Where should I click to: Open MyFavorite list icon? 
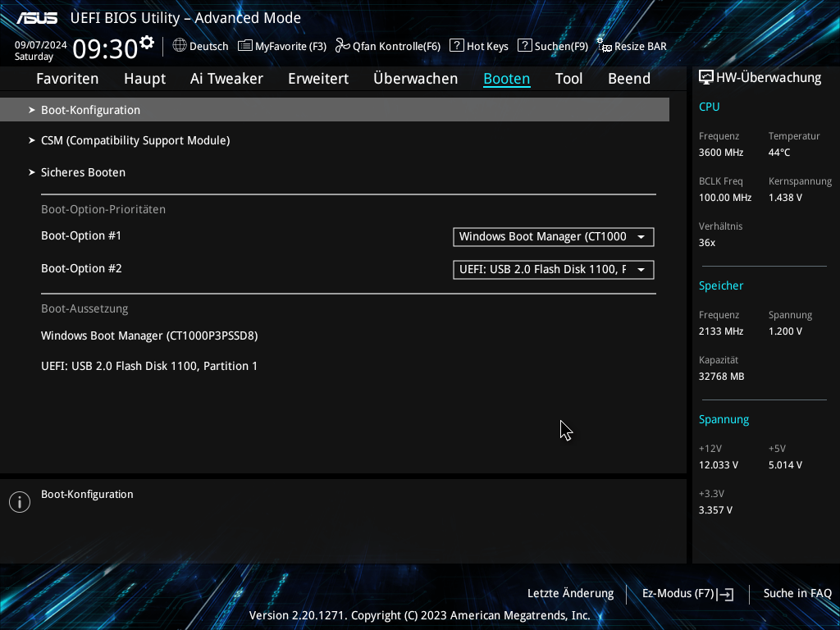(x=244, y=46)
